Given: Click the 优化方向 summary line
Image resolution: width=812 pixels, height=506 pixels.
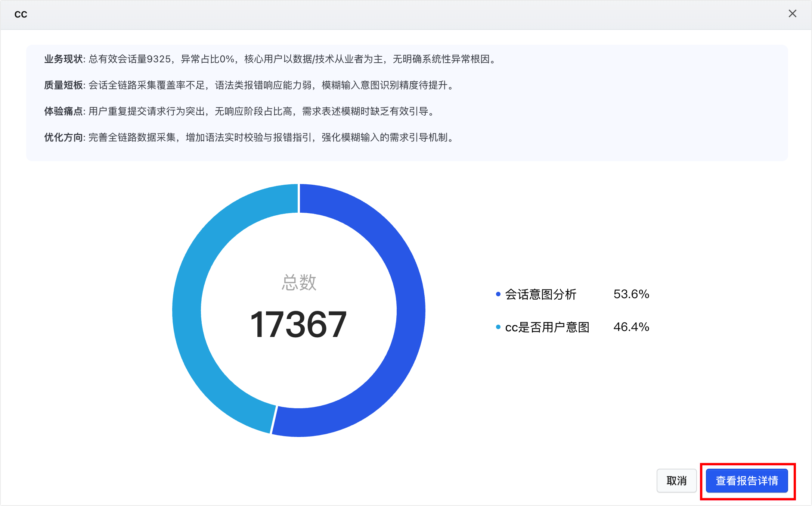Looking at the screenshot, I should [248, 138].
